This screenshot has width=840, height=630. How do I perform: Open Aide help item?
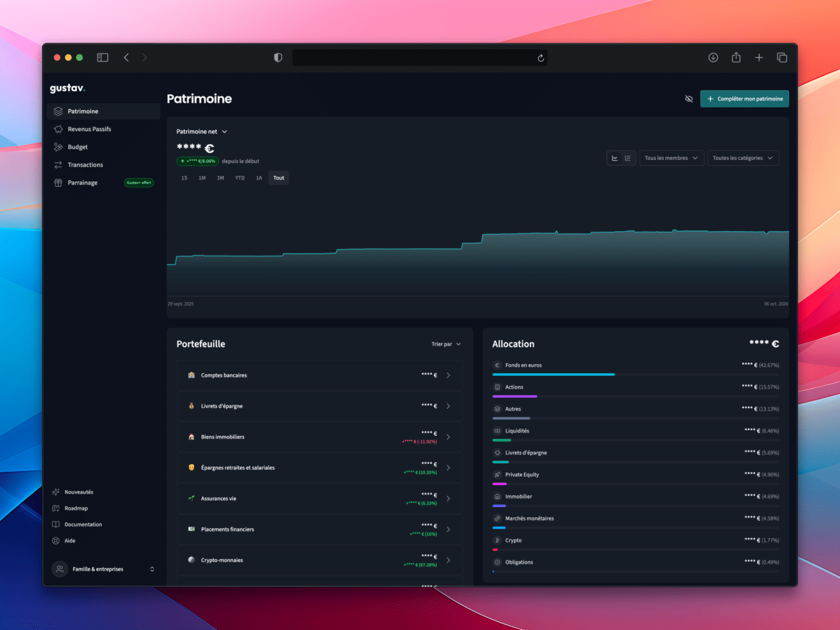64,541
